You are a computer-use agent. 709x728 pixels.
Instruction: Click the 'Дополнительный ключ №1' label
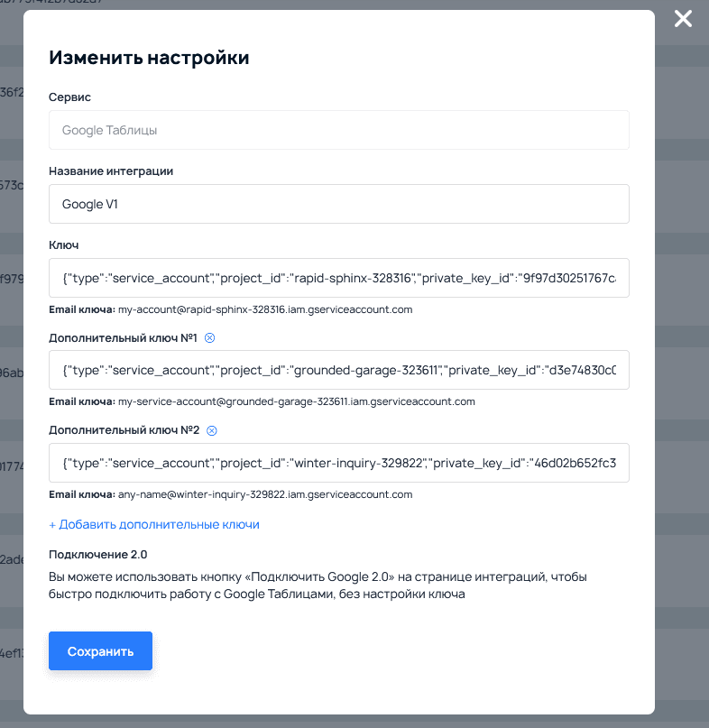pyautogui.click(x=123, y=338)
